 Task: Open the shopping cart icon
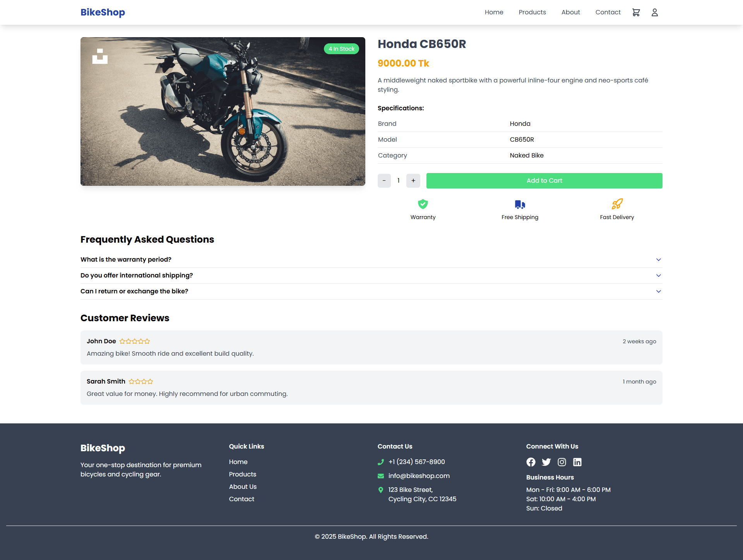[x=636, y=12]
